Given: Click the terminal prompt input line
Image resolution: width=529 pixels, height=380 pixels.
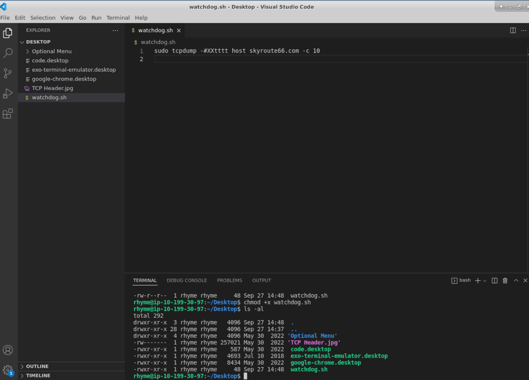Looking at the screenshot, I should click(x=245, y=376).
